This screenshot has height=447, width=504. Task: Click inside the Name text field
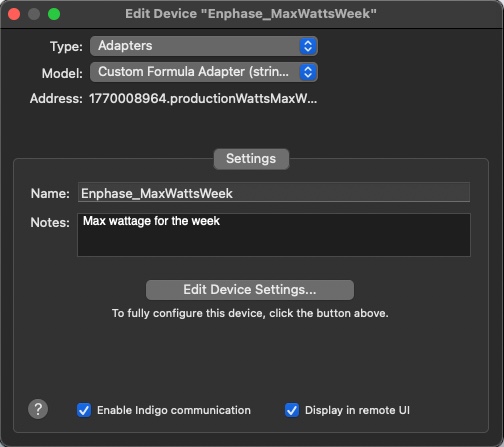coord(274,192)
